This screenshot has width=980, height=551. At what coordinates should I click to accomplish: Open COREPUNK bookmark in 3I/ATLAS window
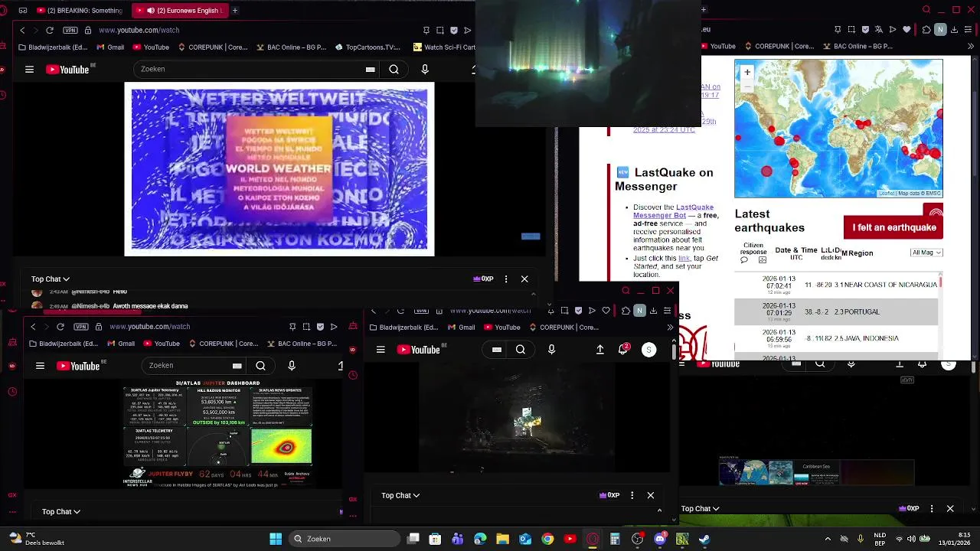(224, 344)
